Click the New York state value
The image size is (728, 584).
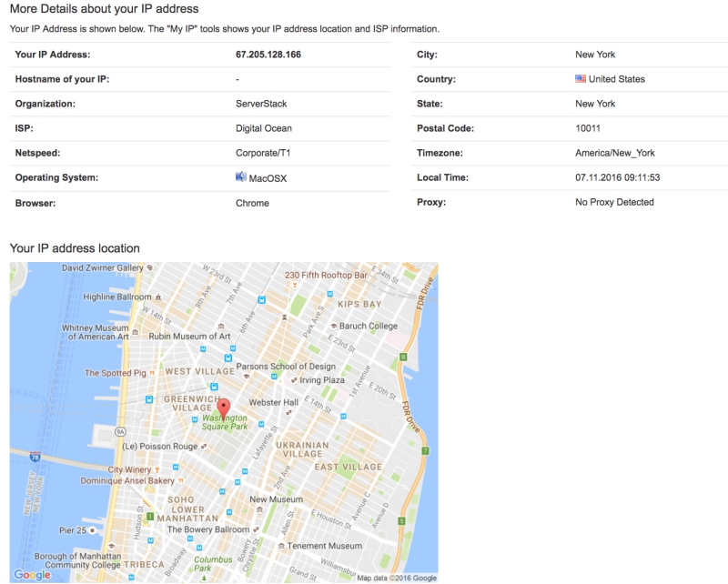pyautogui.click(x=595, y=104)
